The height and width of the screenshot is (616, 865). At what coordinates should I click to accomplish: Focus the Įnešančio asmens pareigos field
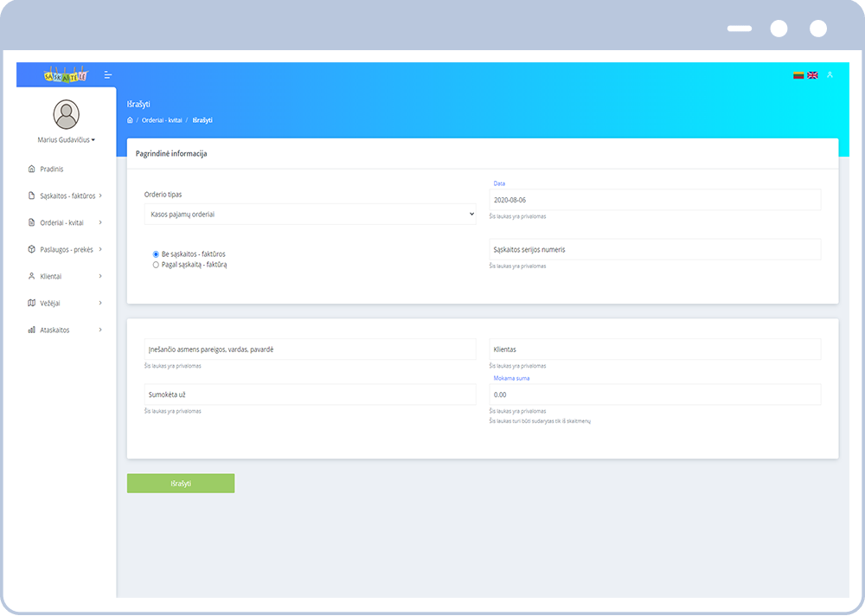pyautogui.click(x=310, y=350)
